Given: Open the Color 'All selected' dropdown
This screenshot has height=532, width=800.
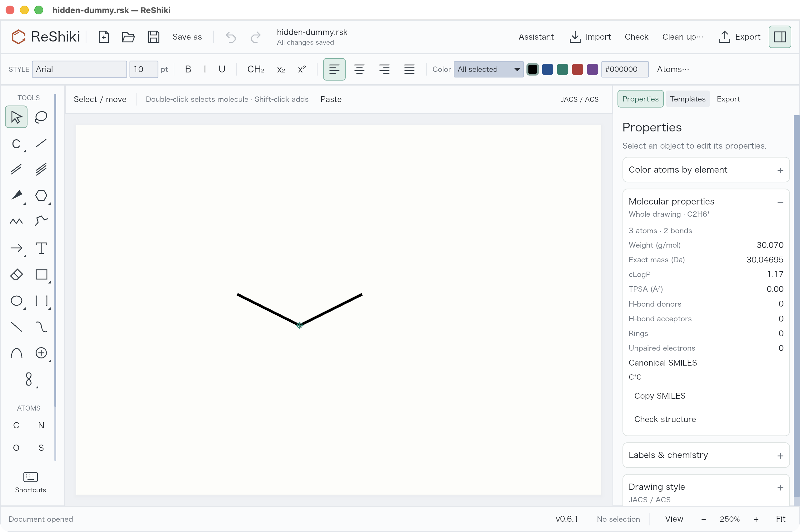Looking at the screenshot, I should point(489,69).
